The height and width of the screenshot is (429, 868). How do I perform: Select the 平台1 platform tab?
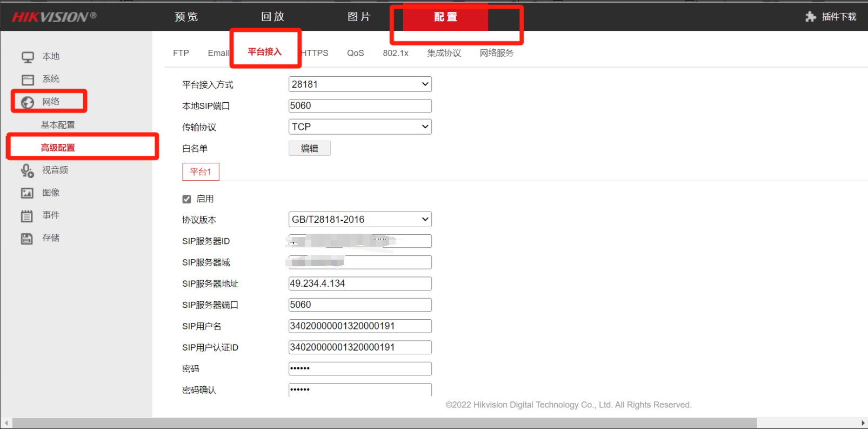tap(201, 172)
